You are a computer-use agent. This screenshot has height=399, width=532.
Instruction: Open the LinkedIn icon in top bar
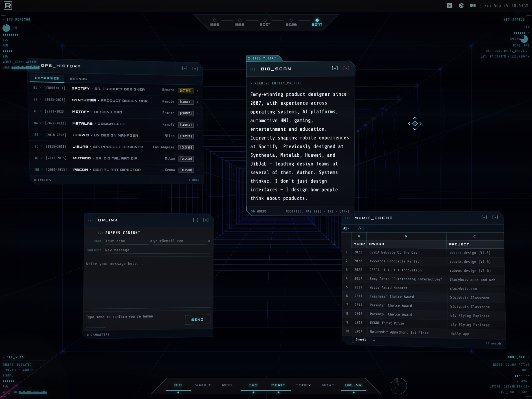coord(450,5)
